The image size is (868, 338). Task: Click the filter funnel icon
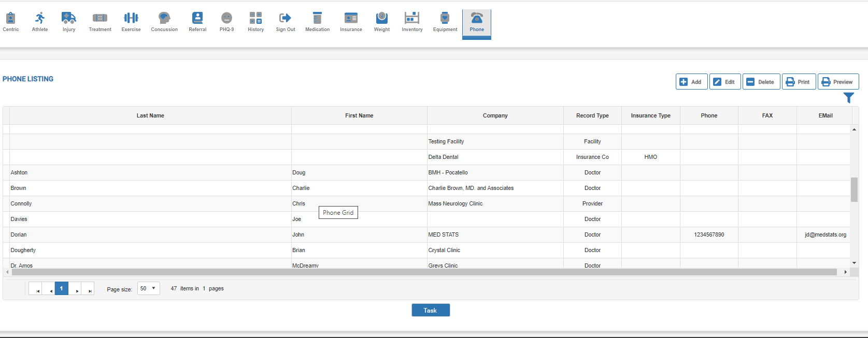coord(848,98)
